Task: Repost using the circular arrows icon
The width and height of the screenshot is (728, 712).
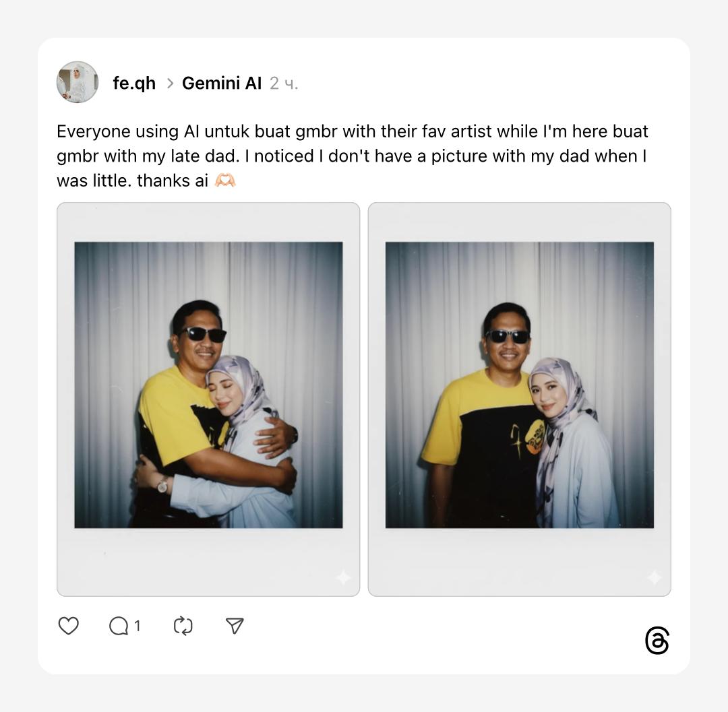Action: pos(183,626)
